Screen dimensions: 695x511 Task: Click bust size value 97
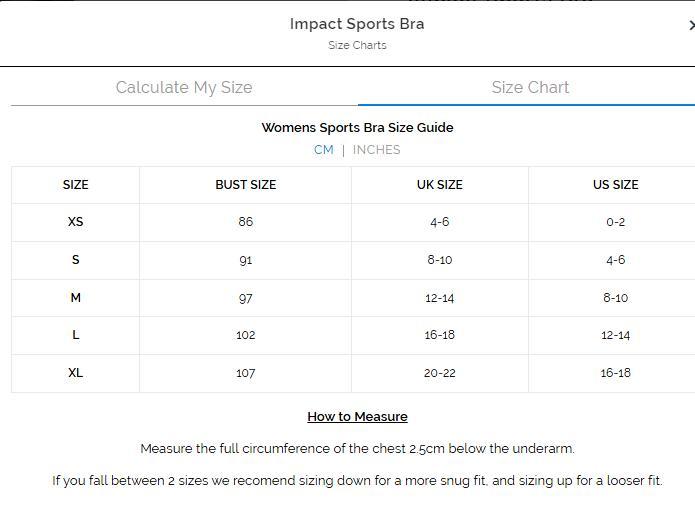coord(245,298)
